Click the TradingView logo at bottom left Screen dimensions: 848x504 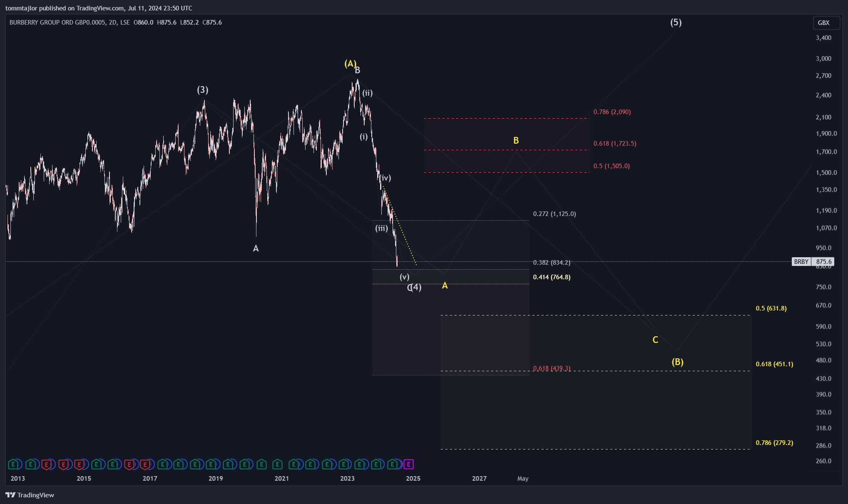click(x=30, y=495)
